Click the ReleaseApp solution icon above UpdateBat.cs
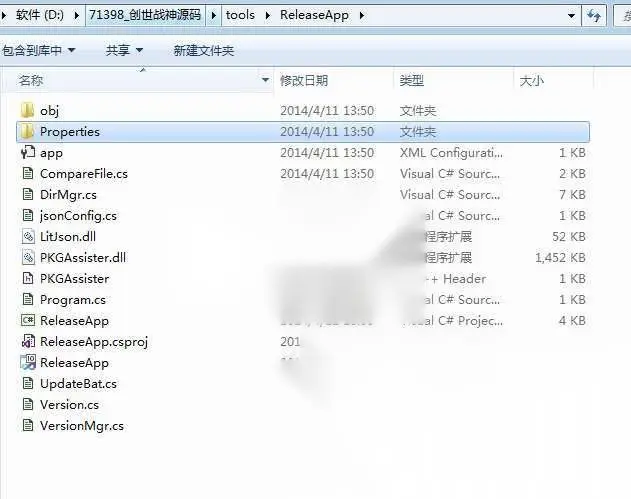The image size is (631, 499). pyautogui.click(x=28, y=362)
